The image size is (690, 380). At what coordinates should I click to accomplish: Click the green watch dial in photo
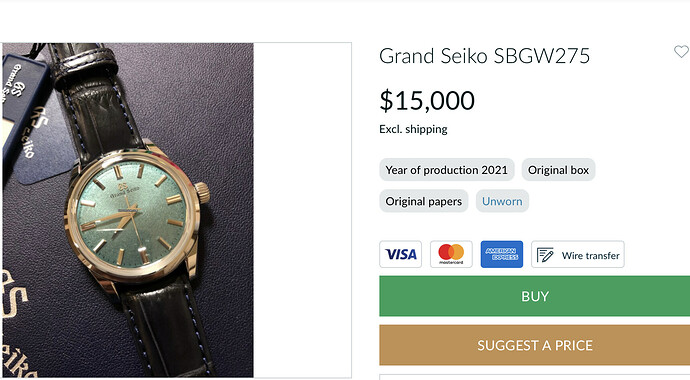(132, 213)
